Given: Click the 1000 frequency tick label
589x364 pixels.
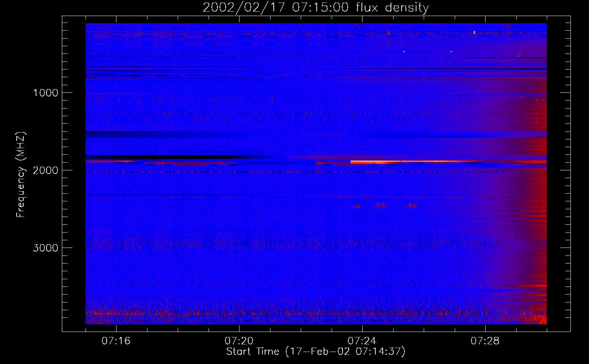Looking at the screenshot, I should coord(46,93).
